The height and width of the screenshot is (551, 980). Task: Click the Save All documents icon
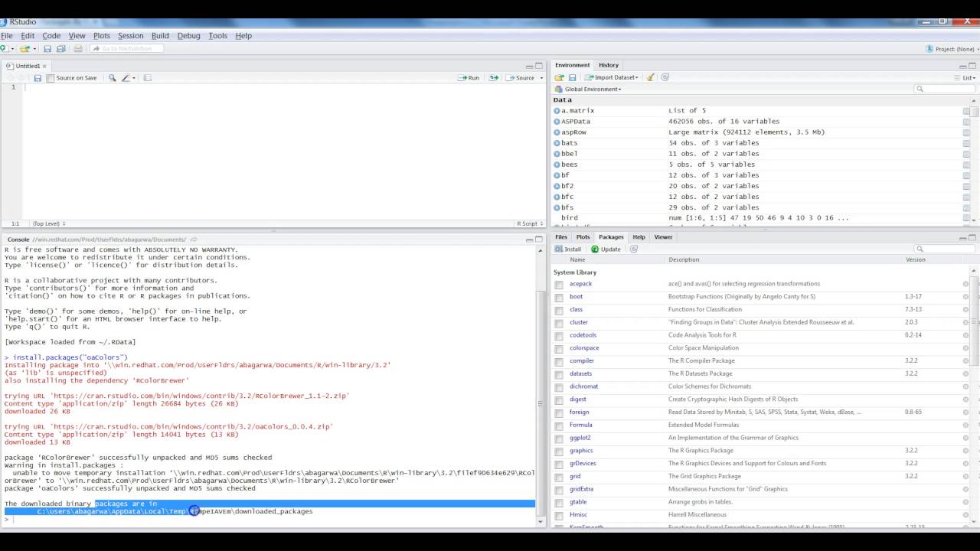pos(61,49)
